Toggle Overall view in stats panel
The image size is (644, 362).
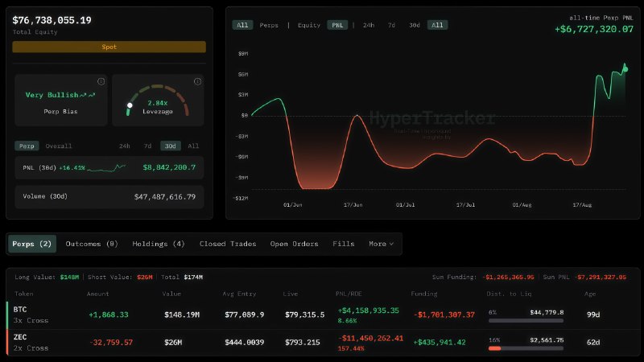pos(58,146)
